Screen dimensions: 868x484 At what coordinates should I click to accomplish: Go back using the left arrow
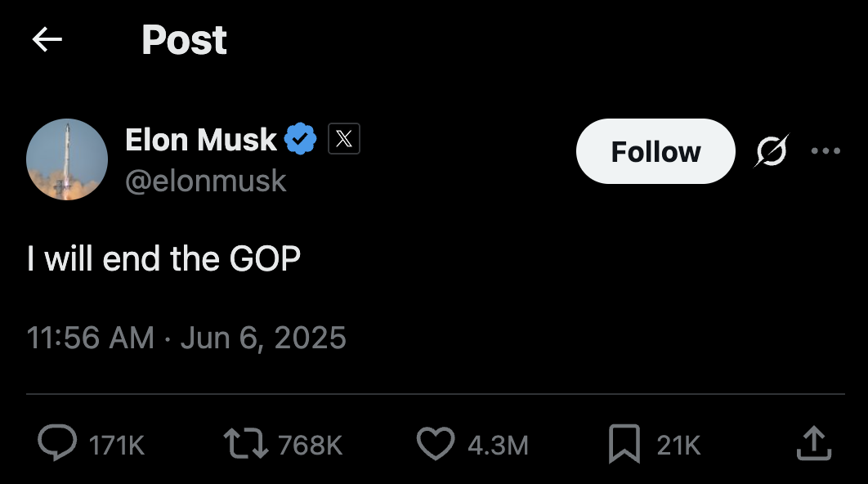[47, 40]
